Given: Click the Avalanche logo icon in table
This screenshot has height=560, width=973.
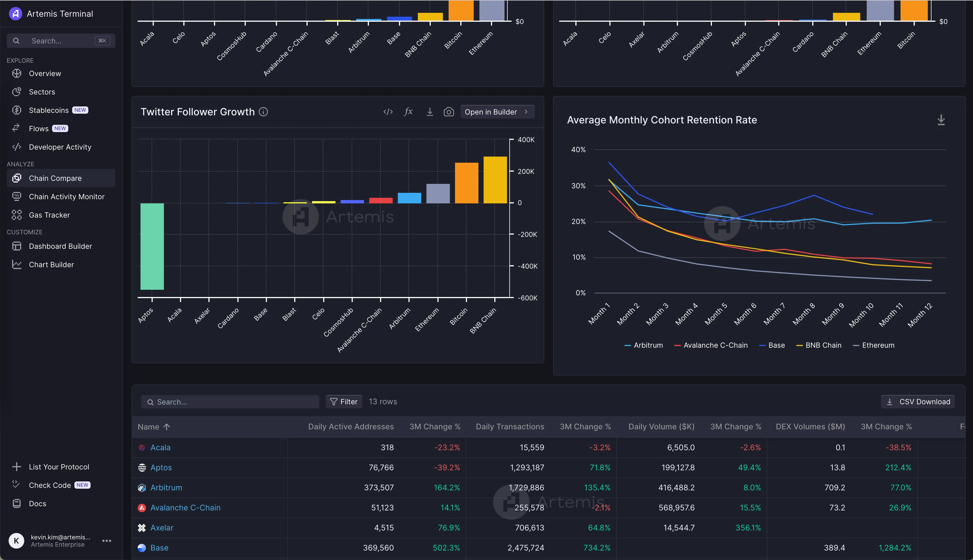Looking at the screenshot, I should pos(142,508).
